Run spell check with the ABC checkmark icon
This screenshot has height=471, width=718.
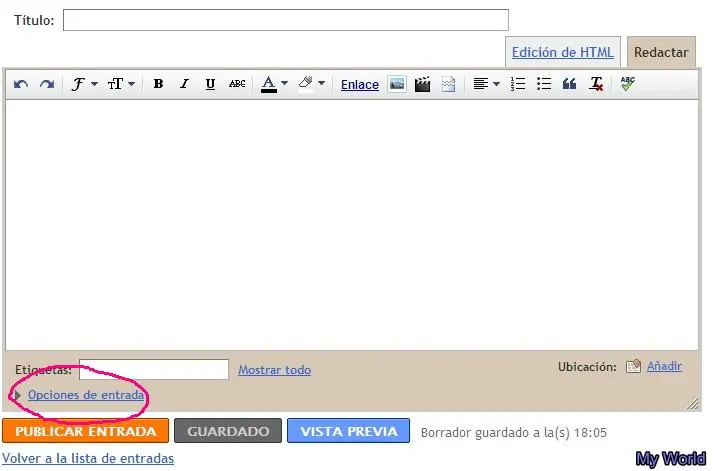[628, 84]
